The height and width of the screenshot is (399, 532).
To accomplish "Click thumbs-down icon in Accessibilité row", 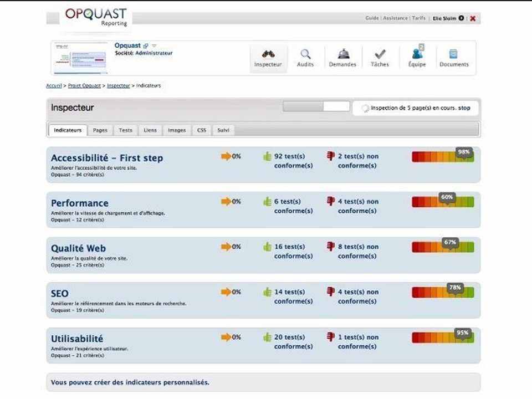I will (x=330, y=156).
